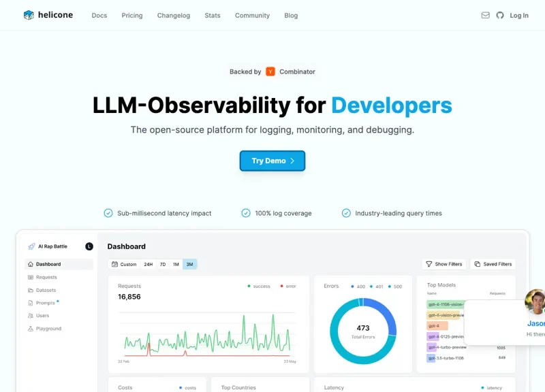Toggle the 401 series in Errors legend
The width and height of the screenshot is (545, 392).
click(x=377, y=287)
